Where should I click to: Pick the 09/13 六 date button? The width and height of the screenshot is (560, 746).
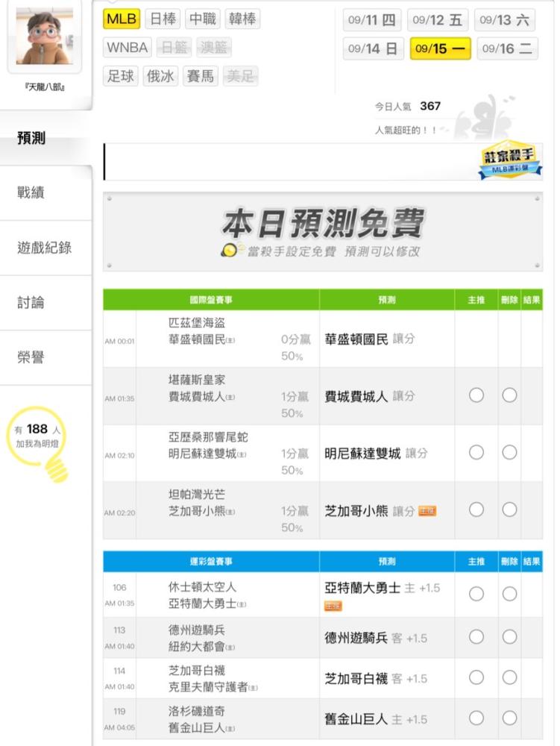tap(504, 20)
